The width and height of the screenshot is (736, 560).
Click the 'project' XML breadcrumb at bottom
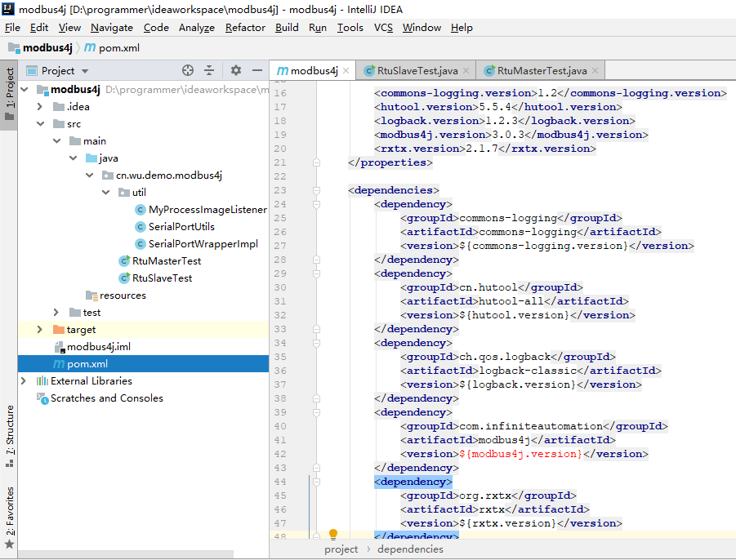pos(341,549)
